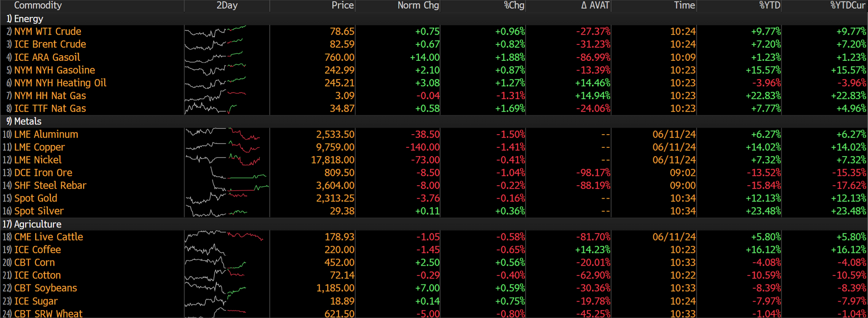
Task: Click HH Nat Gas YTD +22.83% in %YTD column
Action: (763, 95)
